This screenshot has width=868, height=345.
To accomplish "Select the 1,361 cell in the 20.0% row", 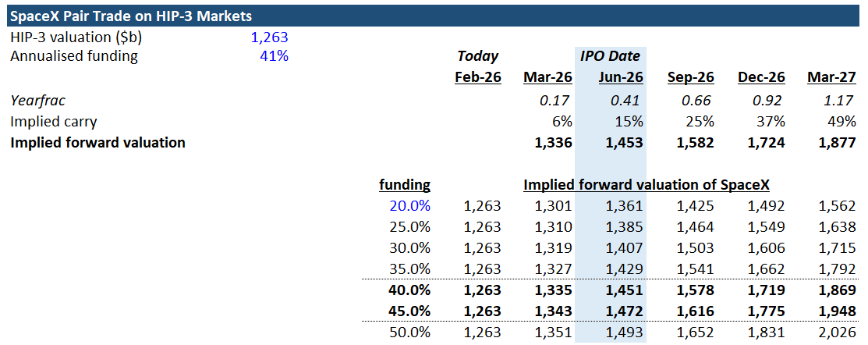I will (625, 206).
